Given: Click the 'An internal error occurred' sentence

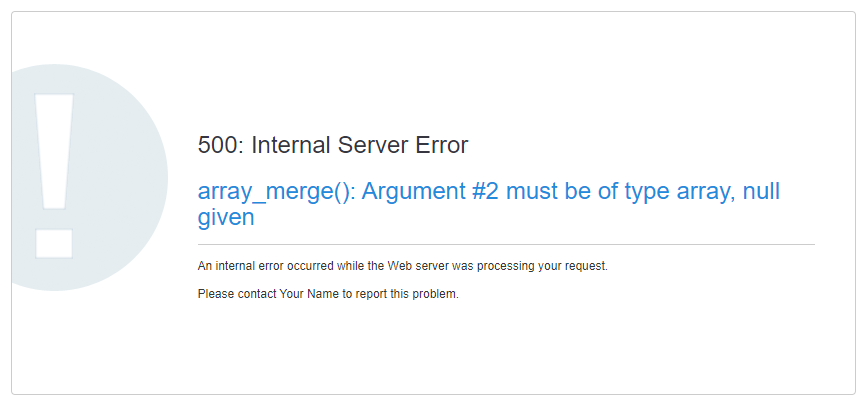Looking at the screenshot, I should [x=403, y=266].
